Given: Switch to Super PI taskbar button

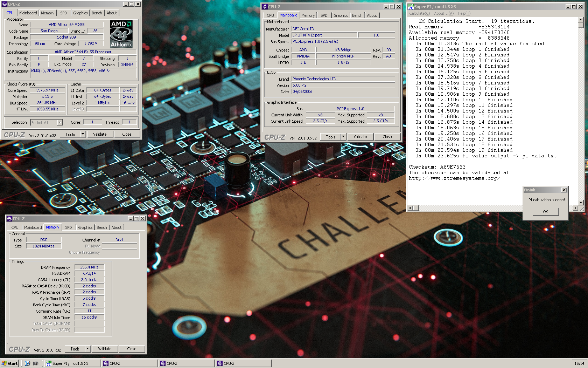Looking at the screenshot, I should click(72, 363).
